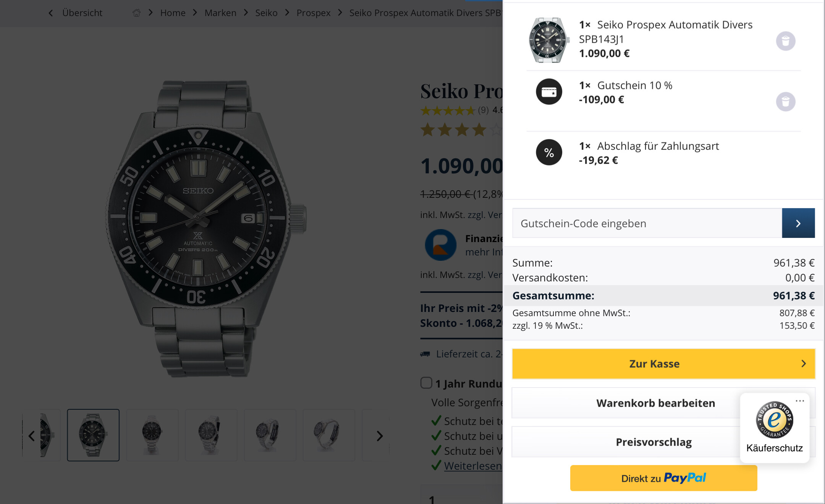Screen dimensions: 825x504
Task: Enable the 1 Jahr Rundum checkbox
Action: click(426, 383)
